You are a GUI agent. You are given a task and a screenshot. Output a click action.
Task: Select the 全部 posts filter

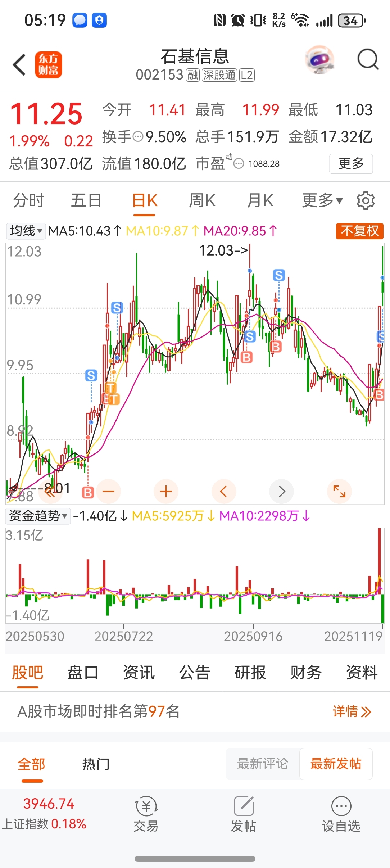click(x=32, y=764)
